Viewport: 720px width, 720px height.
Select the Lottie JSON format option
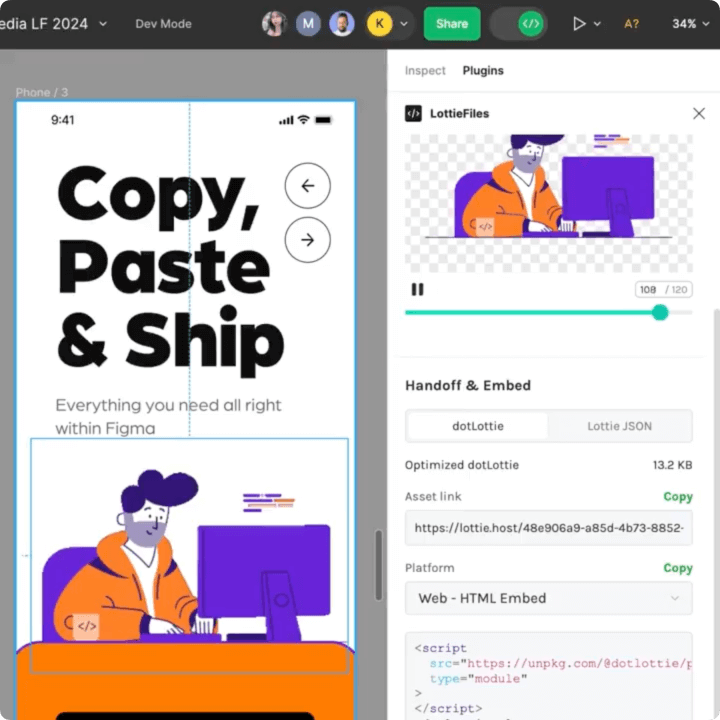click(619, 426)
